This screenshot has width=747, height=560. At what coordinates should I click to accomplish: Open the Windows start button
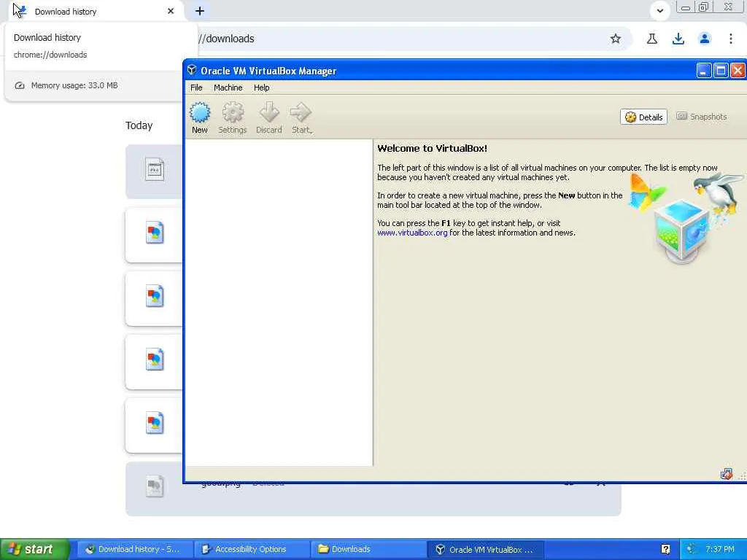(34, 549)
